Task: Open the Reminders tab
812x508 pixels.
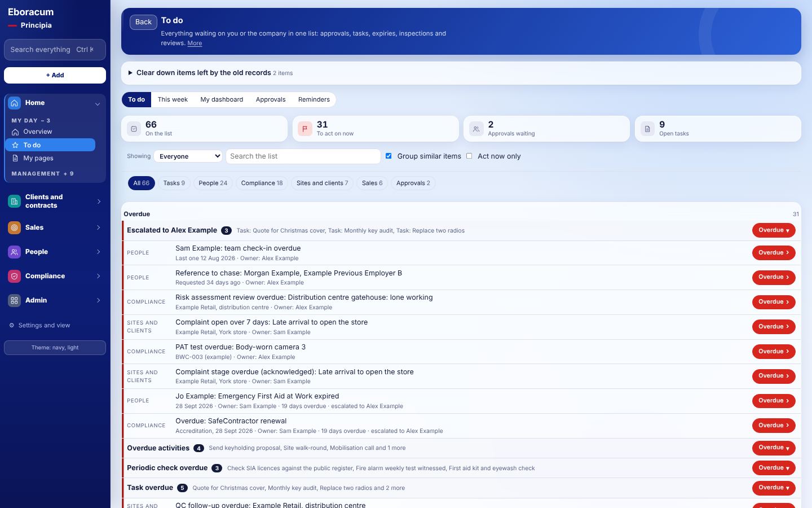Action: click(x=314, y=99)
